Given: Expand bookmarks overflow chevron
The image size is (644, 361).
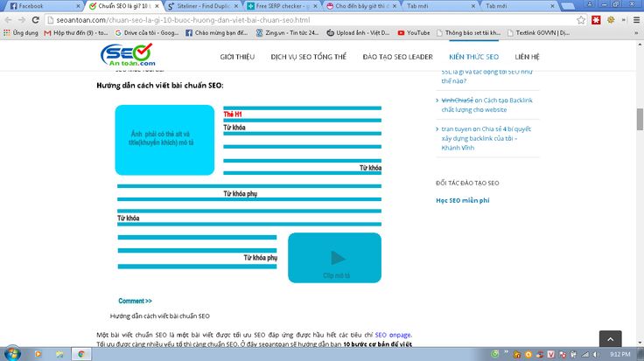Looking at the screenshot, I should point(636,33).
